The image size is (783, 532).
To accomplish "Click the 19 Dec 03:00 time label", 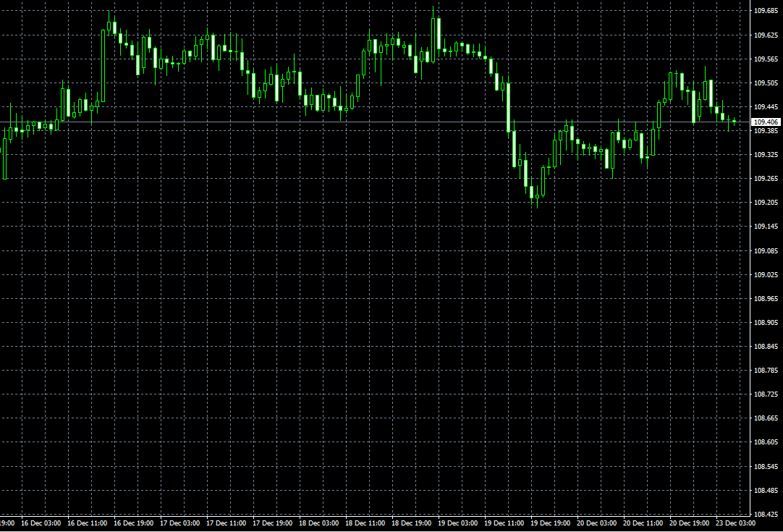I will click(x=458, y=523).
